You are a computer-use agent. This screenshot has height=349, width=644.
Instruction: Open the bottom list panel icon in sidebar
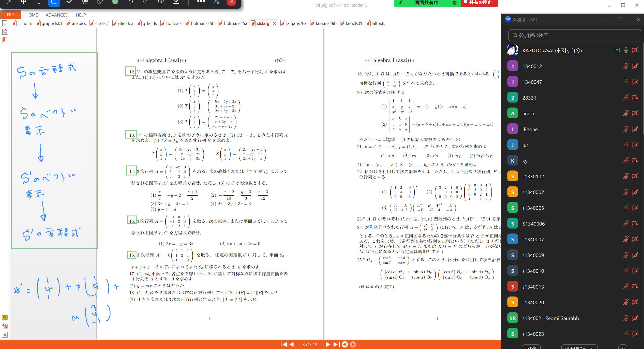tap(5, 335)
